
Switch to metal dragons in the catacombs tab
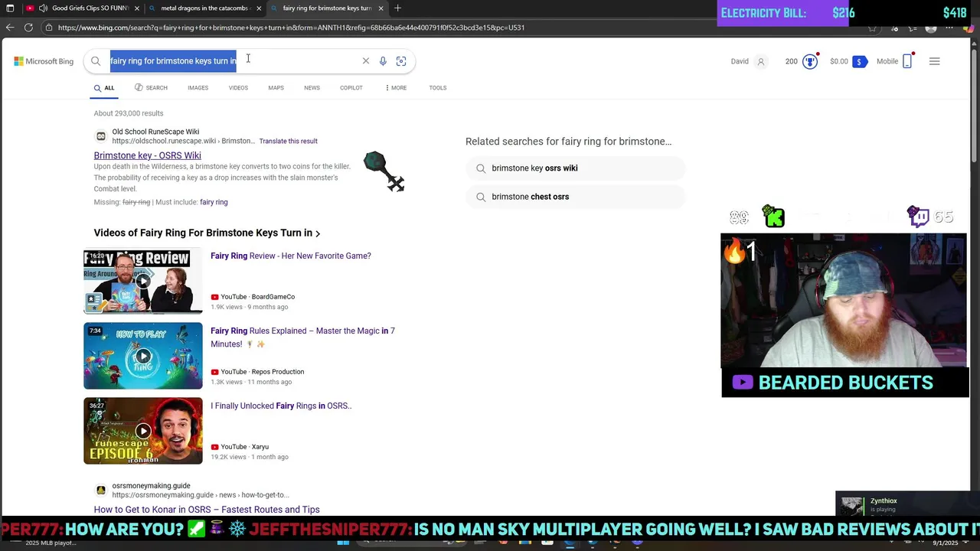tap(204, 8)
